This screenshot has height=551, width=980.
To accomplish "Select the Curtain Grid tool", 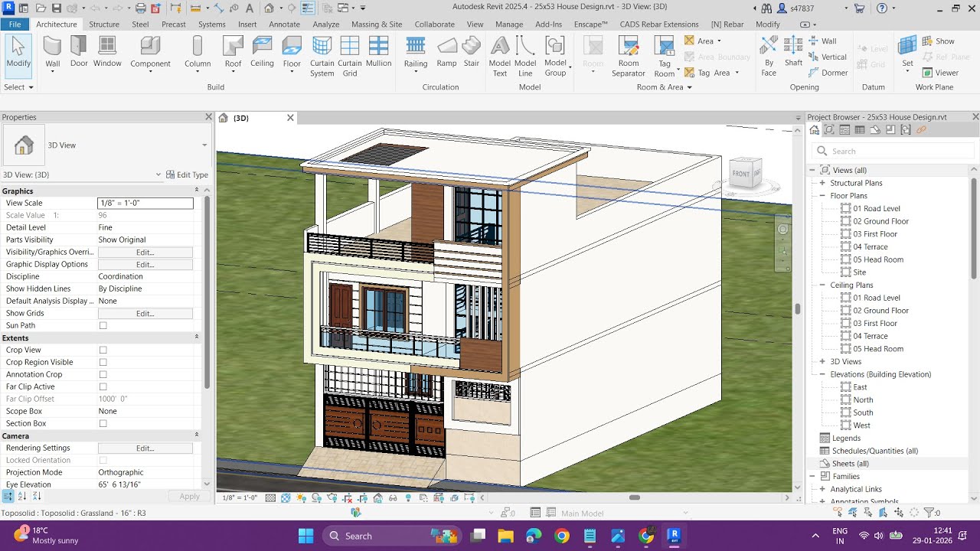I will [x=350, y=57].
